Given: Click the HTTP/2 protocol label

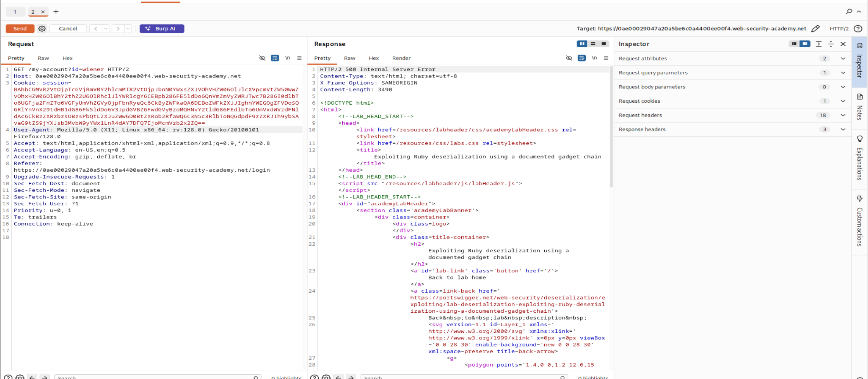Looking at the screenshot, I should pos(839,29).
